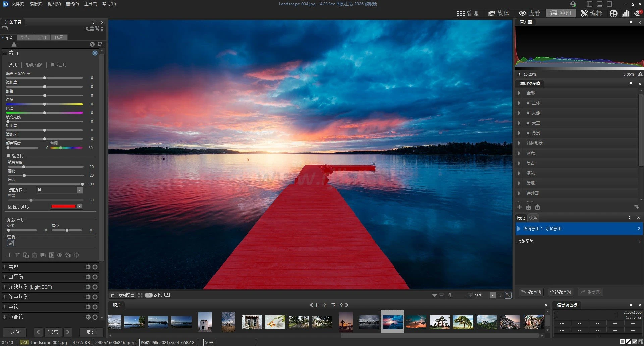The width and height of the screenshot is (644, 346).
Task: Switch to the 快照 tab
Action: (x=533, y=218)
